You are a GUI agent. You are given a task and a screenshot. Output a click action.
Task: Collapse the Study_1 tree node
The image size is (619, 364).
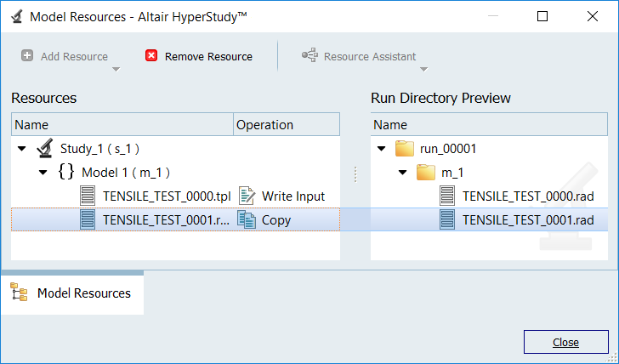tap(22, 149)
